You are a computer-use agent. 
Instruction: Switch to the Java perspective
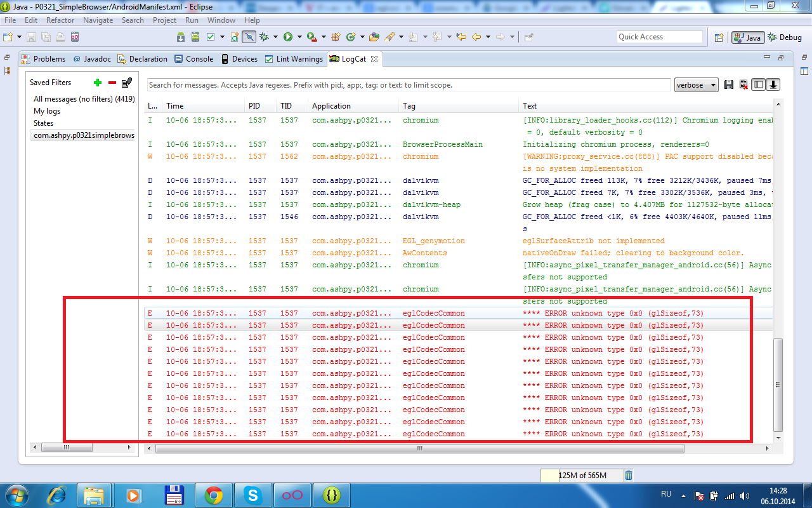747,37
